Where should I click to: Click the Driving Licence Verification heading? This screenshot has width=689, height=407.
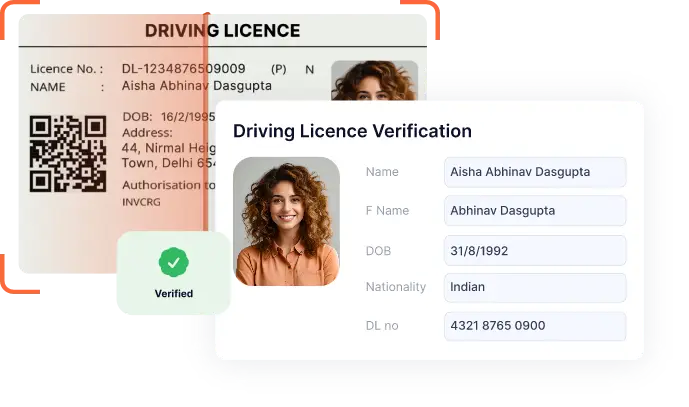[352, 131]
